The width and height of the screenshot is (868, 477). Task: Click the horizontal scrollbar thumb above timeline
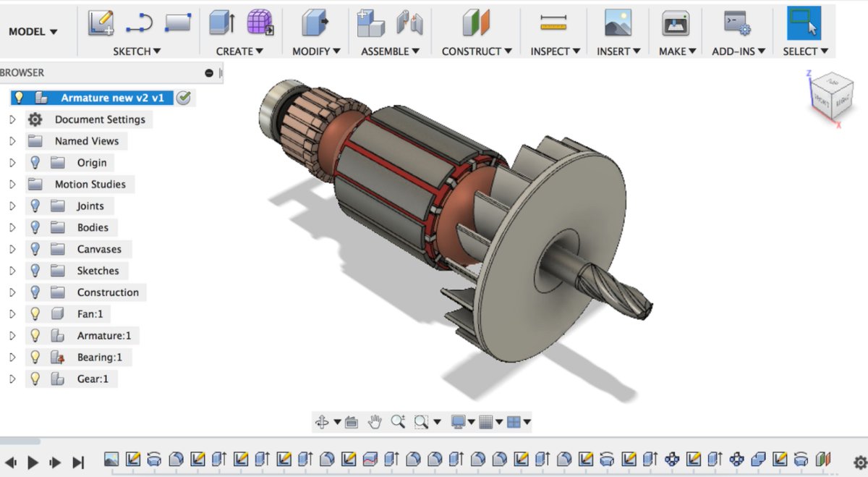click(20, 441)
